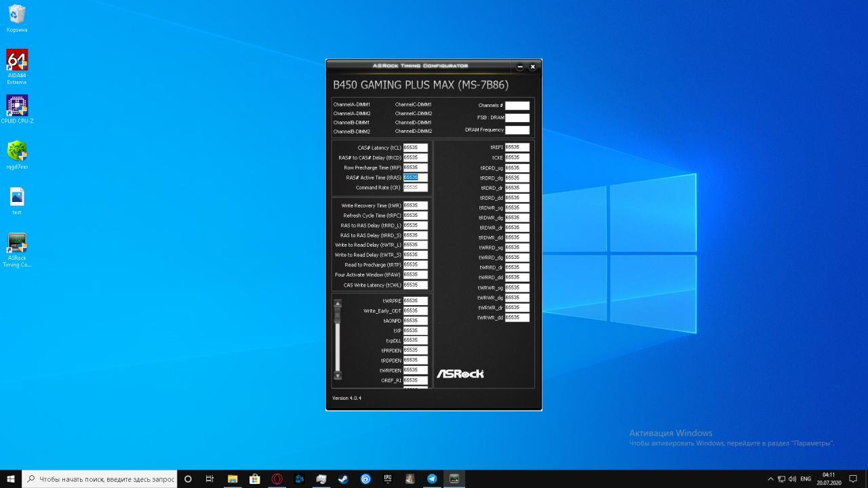Click the scroll down arrow in timings list
Screen dimensions: 868x488
338,375
